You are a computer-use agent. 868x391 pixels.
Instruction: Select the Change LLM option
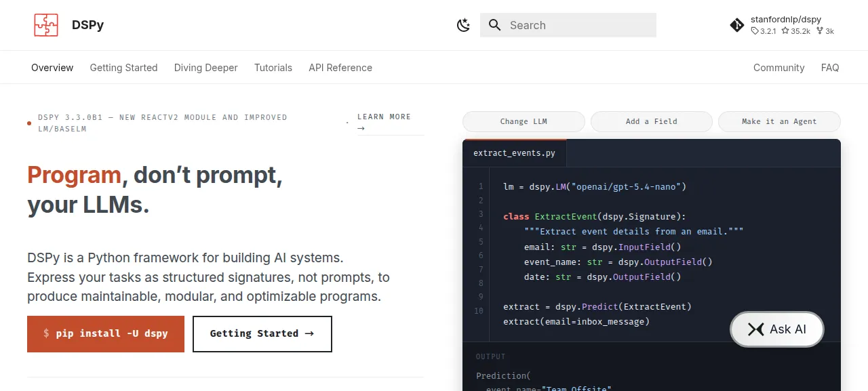click(x=524, y=121)
